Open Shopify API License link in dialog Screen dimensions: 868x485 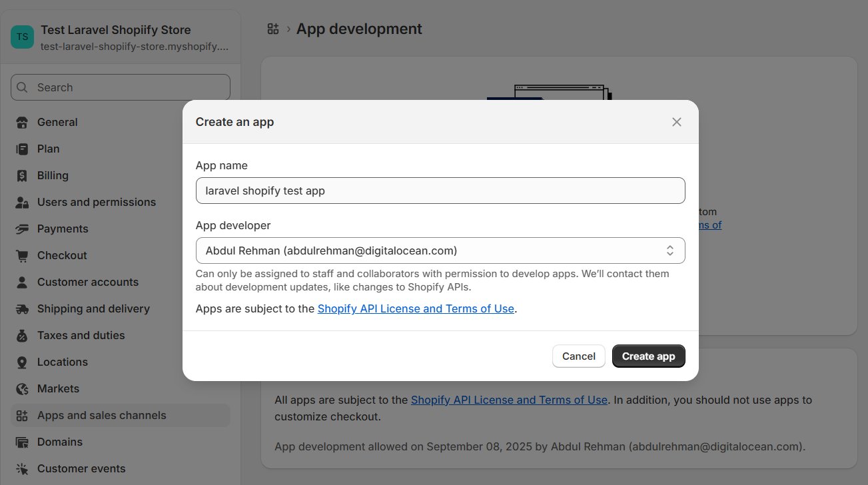416,309
